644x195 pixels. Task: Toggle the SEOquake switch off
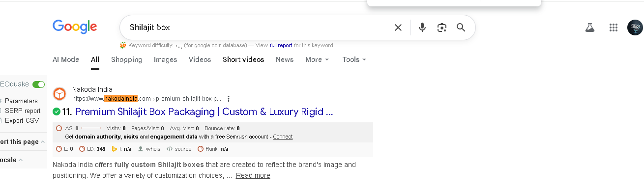pos(38,84)
